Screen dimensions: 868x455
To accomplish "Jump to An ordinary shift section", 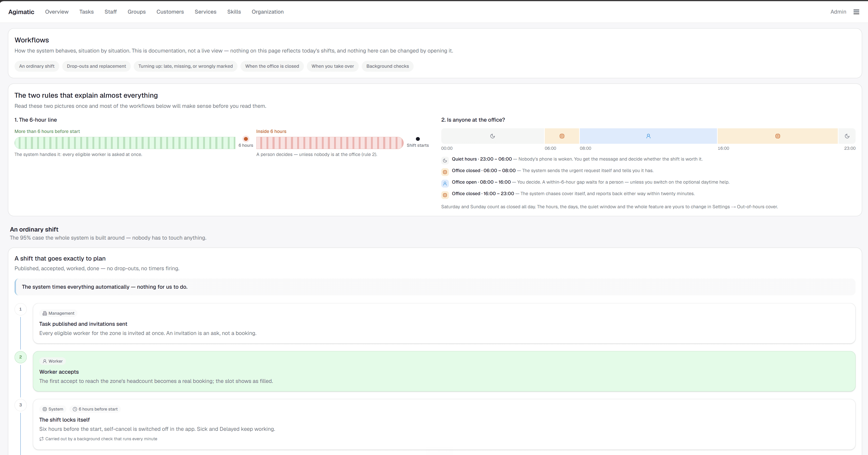I will click(37, 66).
